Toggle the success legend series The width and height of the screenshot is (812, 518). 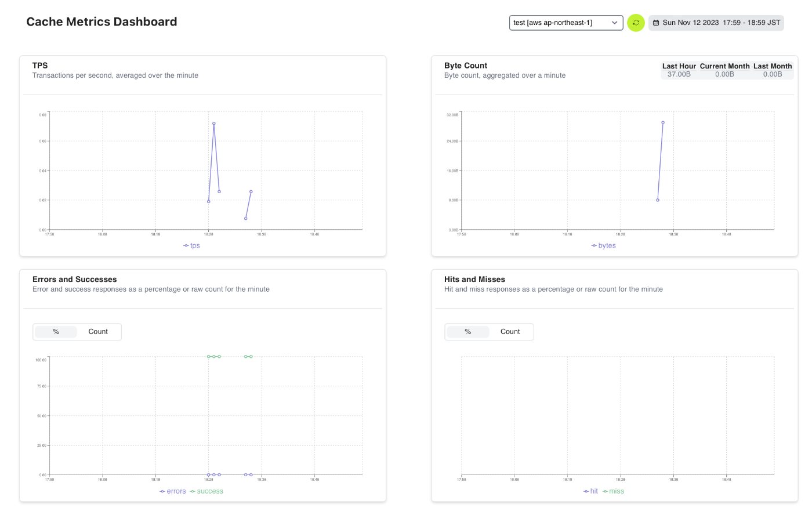(206, 491)
